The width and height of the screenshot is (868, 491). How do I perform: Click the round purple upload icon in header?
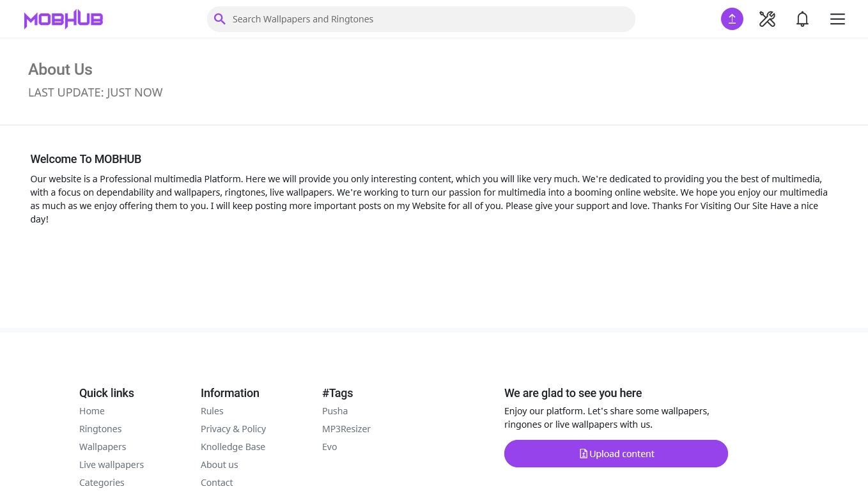point(732,19)
